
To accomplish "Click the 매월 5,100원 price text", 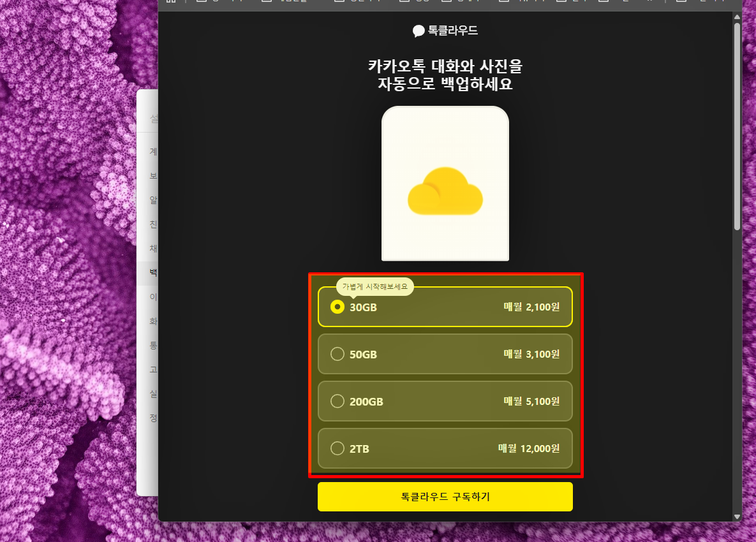I will click(x=531, y=401).
